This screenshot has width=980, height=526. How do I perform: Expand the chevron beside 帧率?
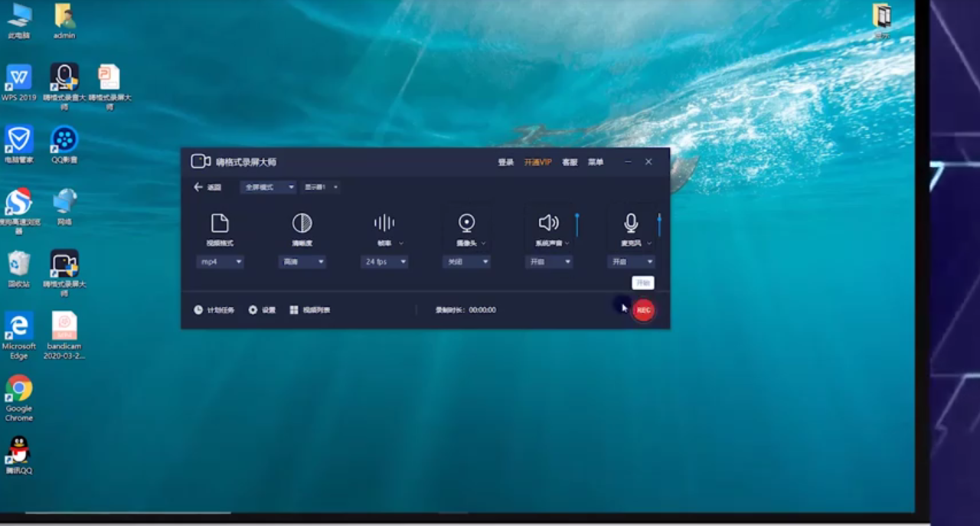point(401,243)
